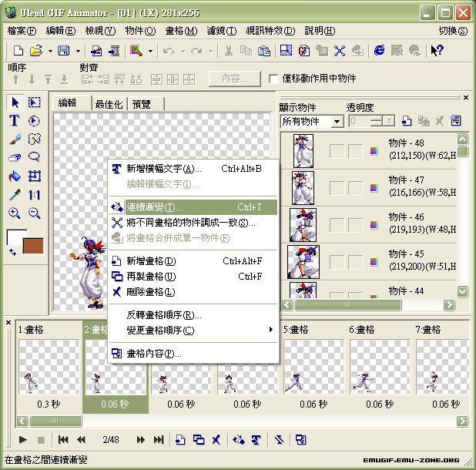Go to the last frame

click(159, 440)
